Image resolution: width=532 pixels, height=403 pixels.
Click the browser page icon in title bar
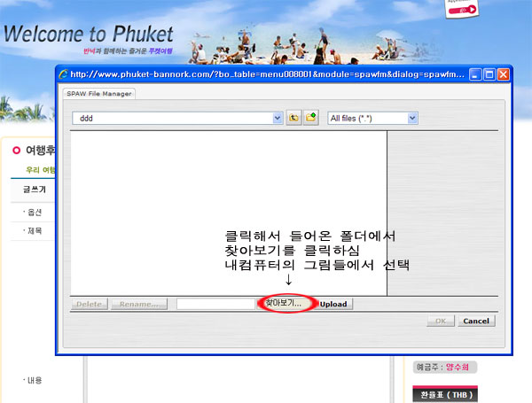tap(64, 74)
